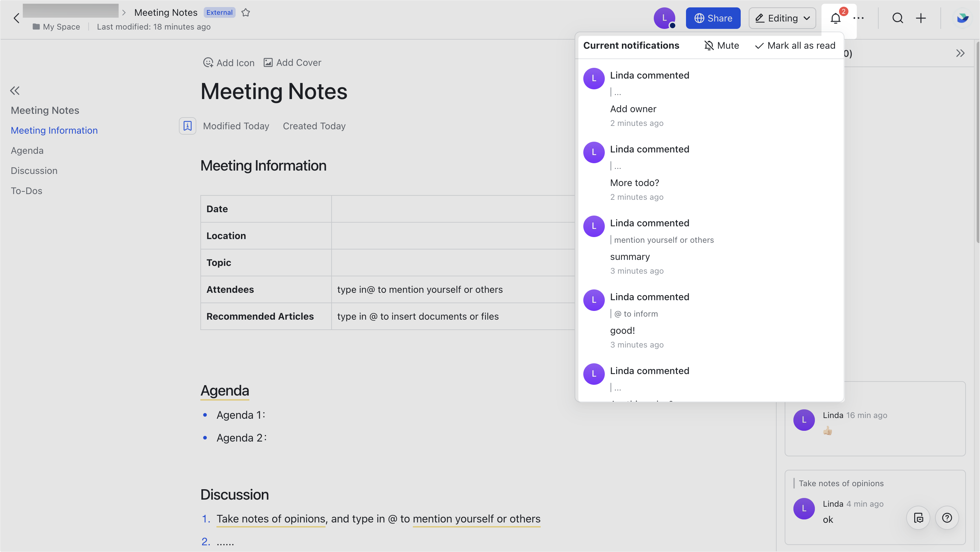Click Linda's avatar on thumbs-up comment
This screenshot has height=552, width=980.
click(803, 420)
